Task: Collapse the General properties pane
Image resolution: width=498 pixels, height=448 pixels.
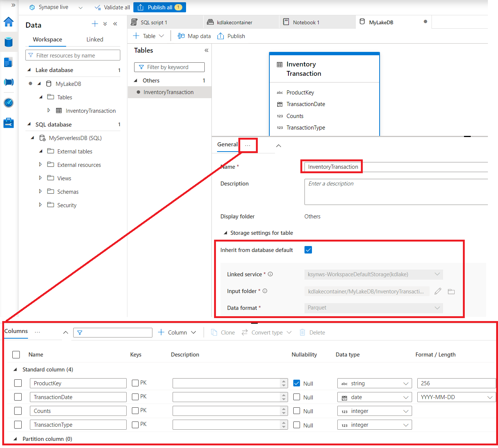Action: pos(278,146)
